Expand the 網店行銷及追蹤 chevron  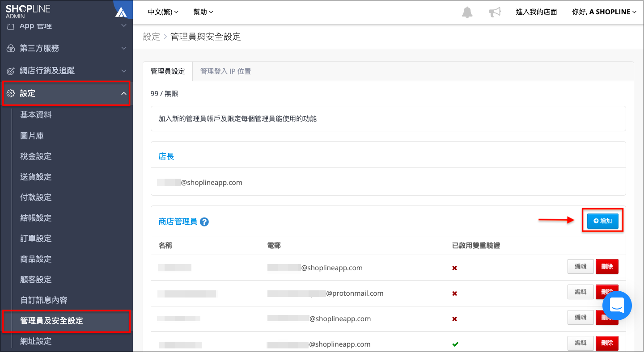click(x=124, y=71)
